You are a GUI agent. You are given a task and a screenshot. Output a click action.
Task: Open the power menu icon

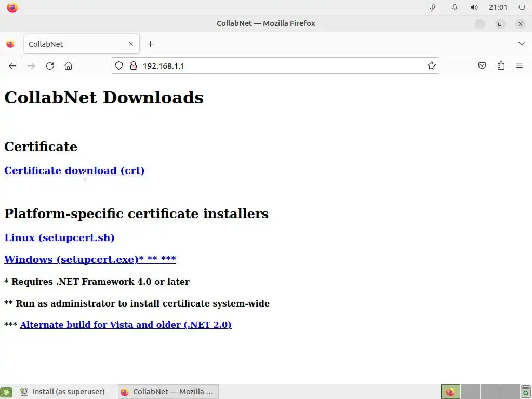[x=522, y=7]
